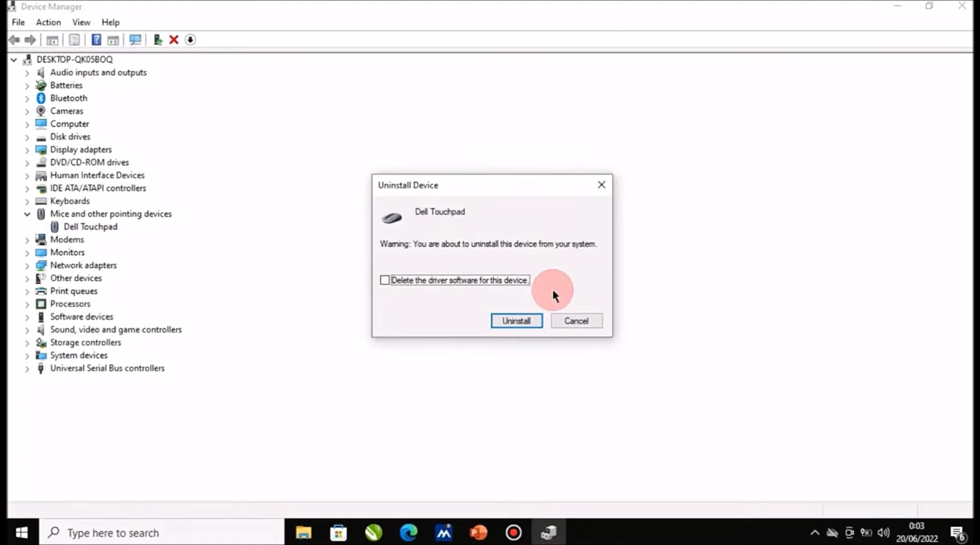
Task: Select DVD/CD-ROM drives entry
Action: click(x=89, y=162)
